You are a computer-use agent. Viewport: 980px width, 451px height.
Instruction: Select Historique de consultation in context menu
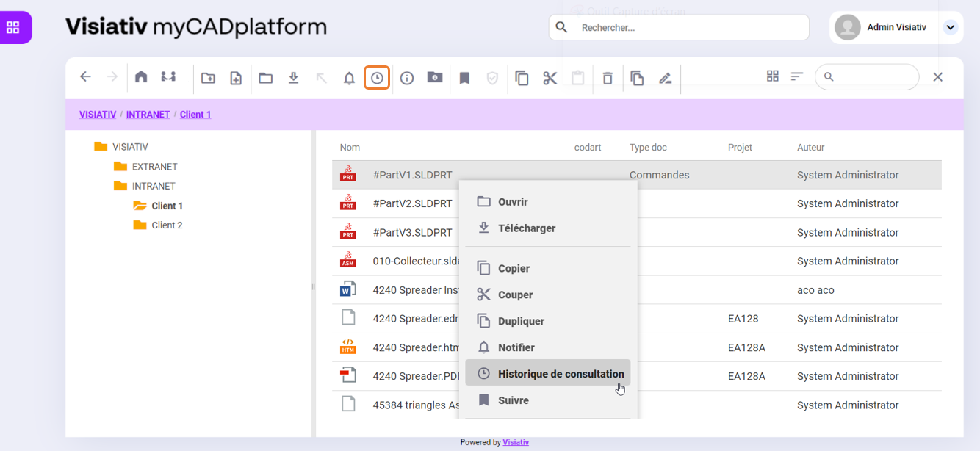coord(561,374)
